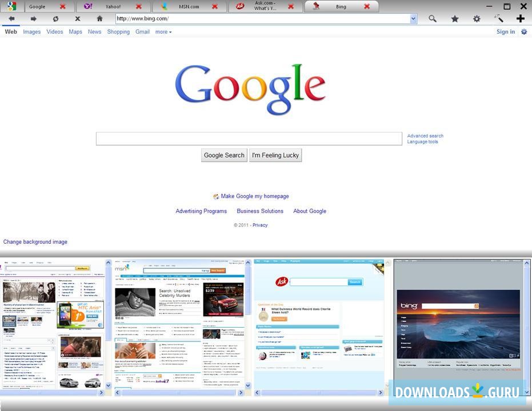The image size is (532, 411).
Task: Click up arrow on Yahoo thumbnail scrollbar
Action: tap(108, 263)
